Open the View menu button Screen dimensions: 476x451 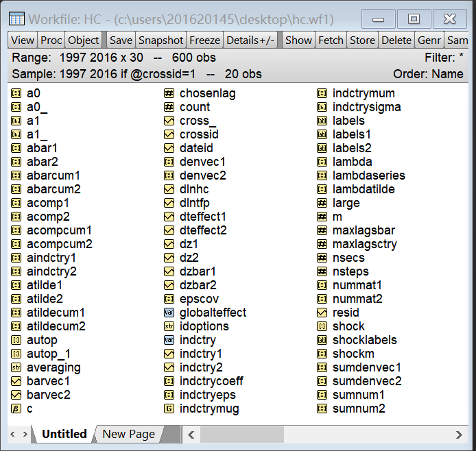23,40
